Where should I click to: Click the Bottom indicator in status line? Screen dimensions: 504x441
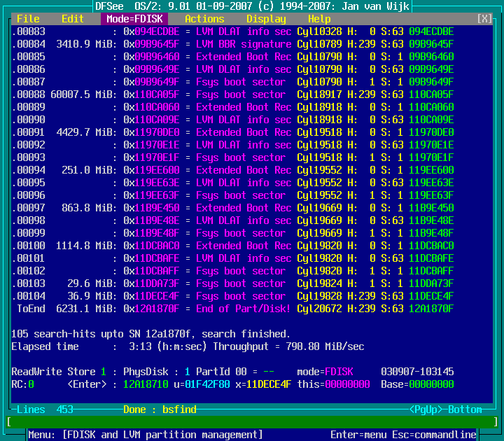(x=465, y=409)
